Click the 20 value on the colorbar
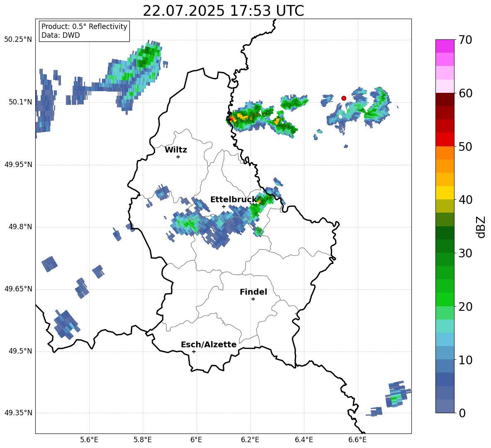 pyautogui.click(x=465, y=307)
